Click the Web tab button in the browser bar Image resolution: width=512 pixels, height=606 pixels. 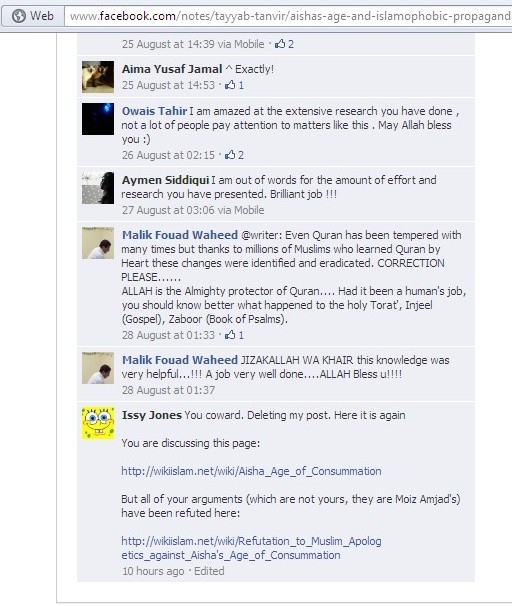(32, 16)
